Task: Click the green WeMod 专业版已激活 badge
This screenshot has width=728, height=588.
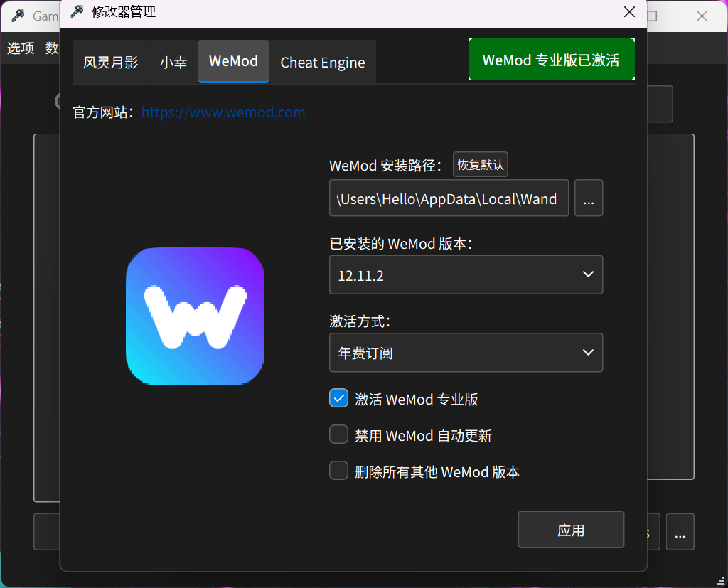Action: click(x=551, y=60)
